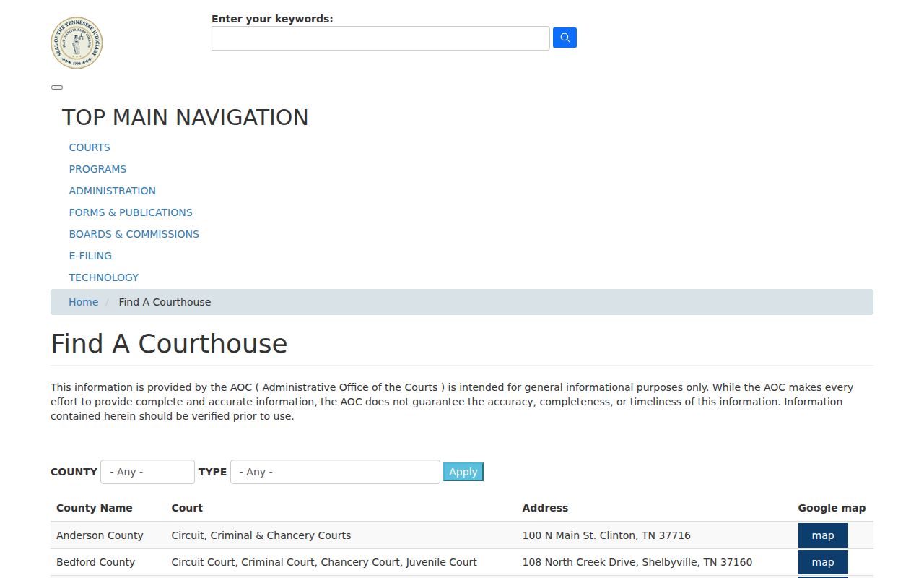Open the PROGRAMS navigation item

[97, 169]
